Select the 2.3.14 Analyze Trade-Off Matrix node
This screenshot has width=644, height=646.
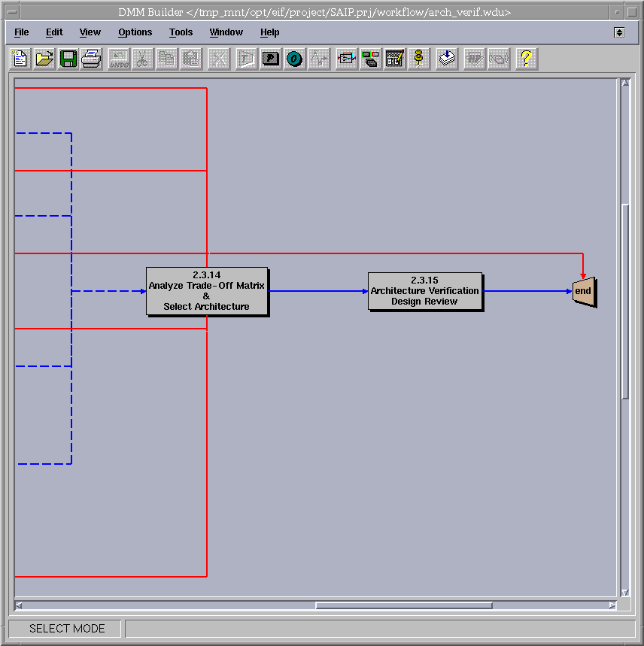tap(207, 291)
